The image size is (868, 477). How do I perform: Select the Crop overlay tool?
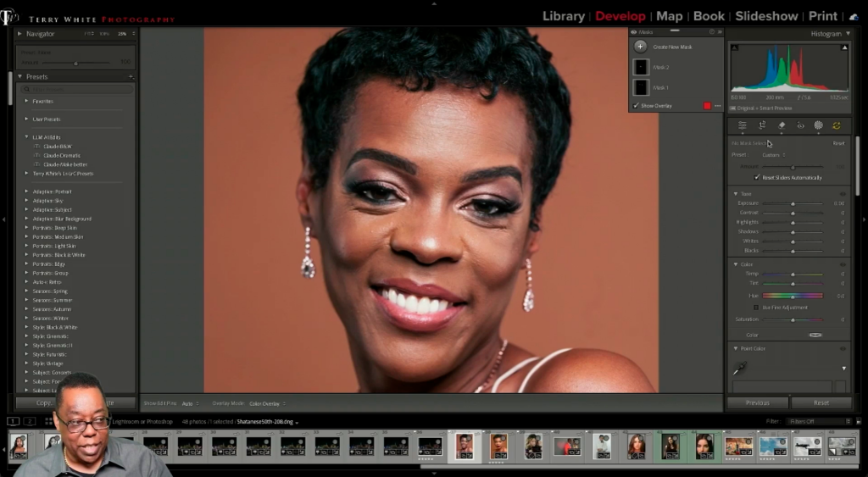762,125
